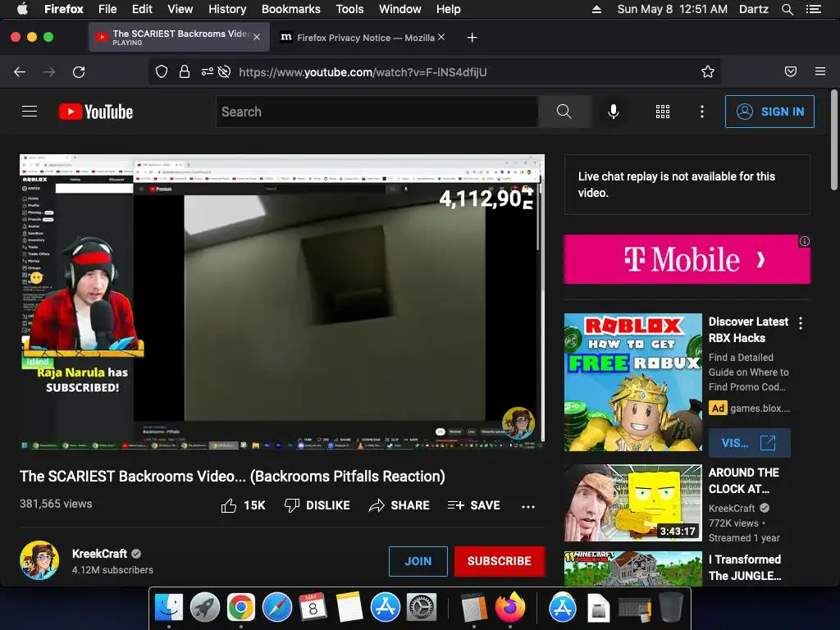This screenshot has width=840, height=630.
Task: Open KreekCraft channel avatar
Action: tap(39, 560)
